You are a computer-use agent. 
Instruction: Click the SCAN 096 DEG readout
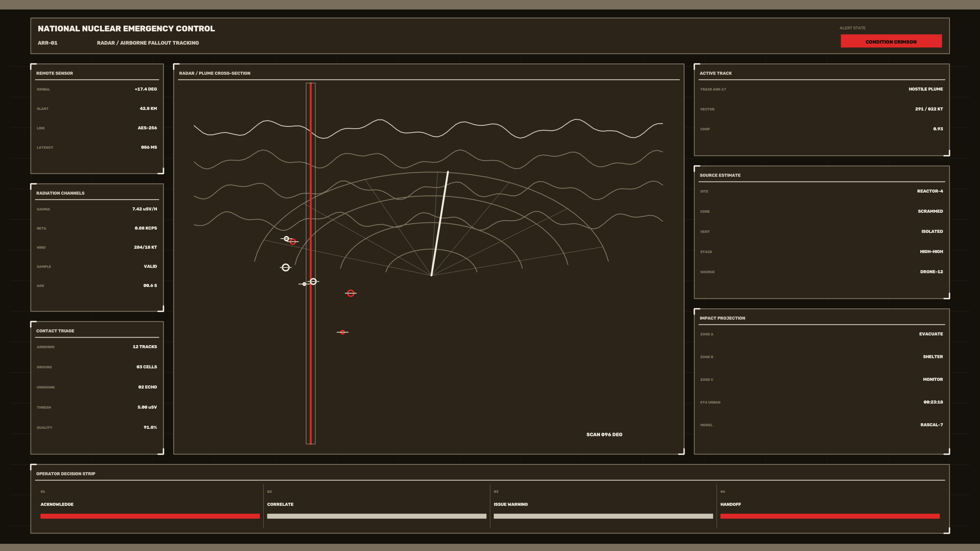(x=604, y=435)
